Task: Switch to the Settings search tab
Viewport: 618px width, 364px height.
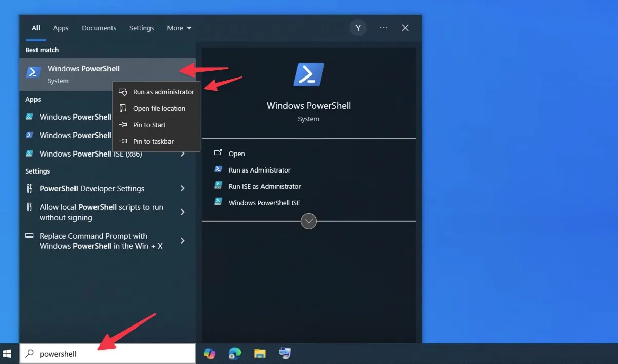Action: [142, 28]
